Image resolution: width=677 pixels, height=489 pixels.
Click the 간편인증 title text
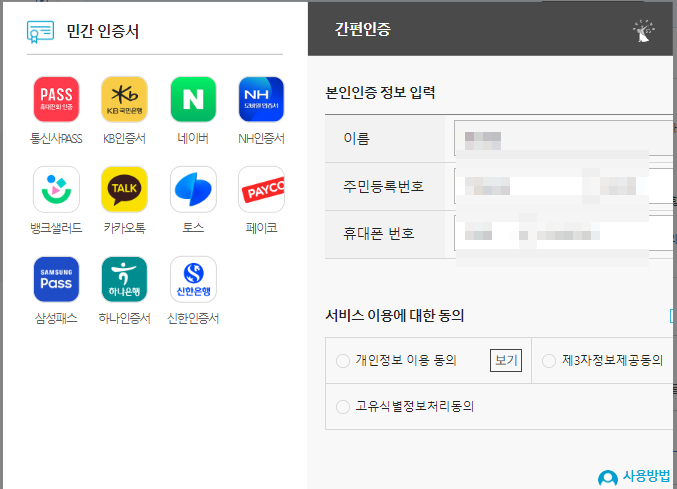[x=363, y=29]
